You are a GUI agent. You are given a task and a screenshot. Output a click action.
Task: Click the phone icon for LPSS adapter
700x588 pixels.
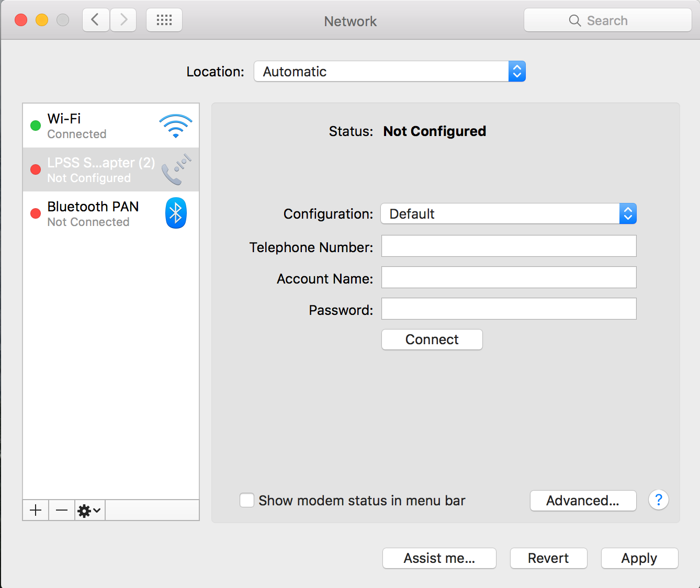tap(176, 169)
